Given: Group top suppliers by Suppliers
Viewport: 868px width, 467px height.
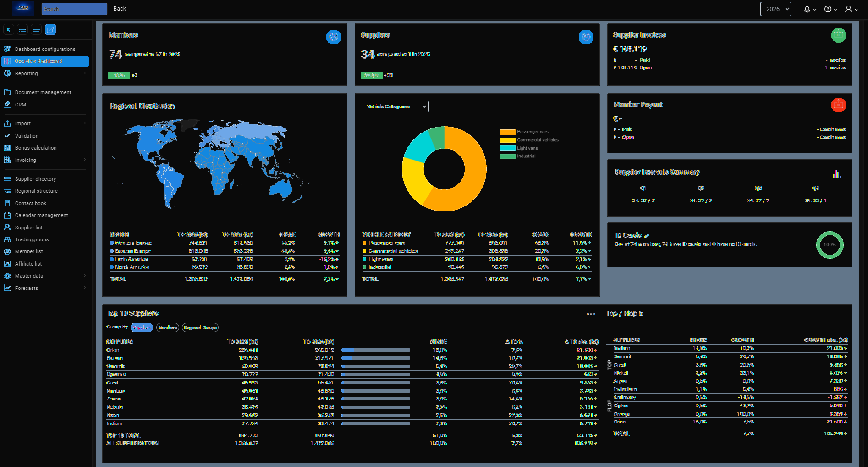Looking at the screenshot, I should [x=142, y=328].
